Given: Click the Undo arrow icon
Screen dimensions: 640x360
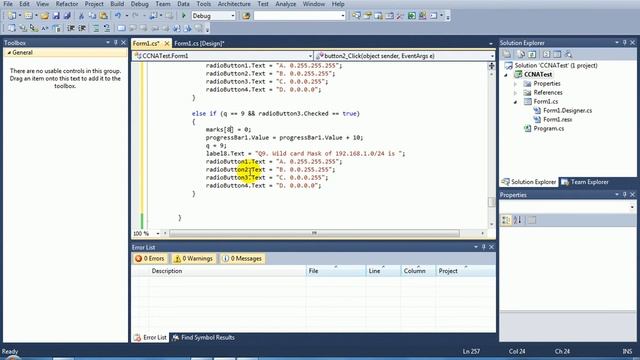Looking at the screenshot, I should click(118, 16).
